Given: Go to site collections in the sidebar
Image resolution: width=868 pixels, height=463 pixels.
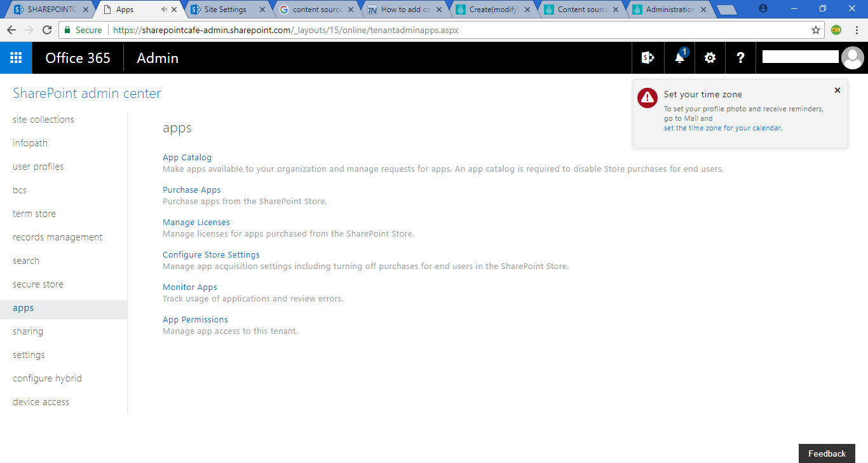Looking at the screenshot, I should coord(43,120).
